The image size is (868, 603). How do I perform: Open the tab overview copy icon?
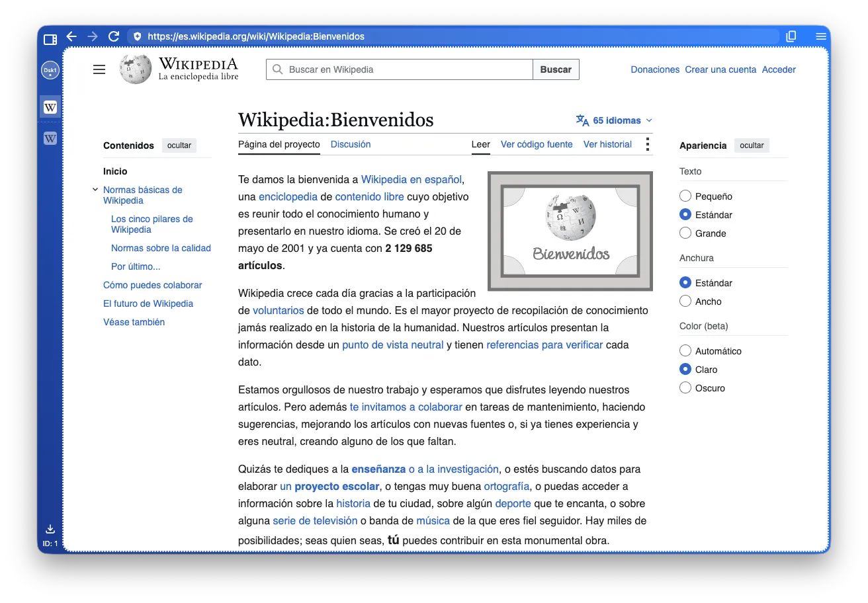[791, 36]
